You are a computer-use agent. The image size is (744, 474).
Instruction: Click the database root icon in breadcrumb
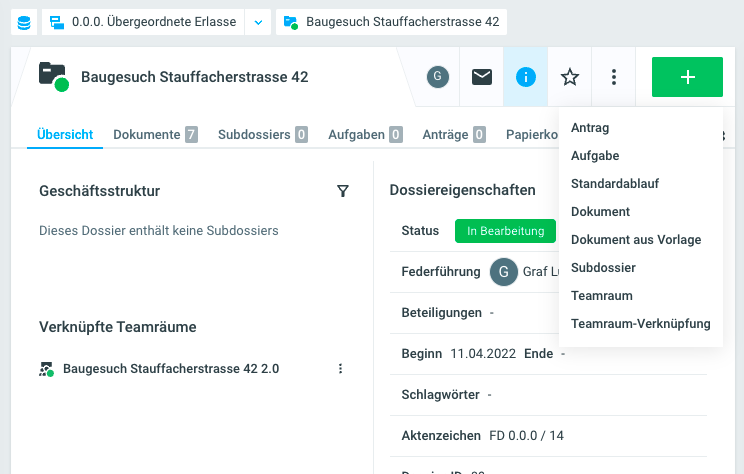23,22
